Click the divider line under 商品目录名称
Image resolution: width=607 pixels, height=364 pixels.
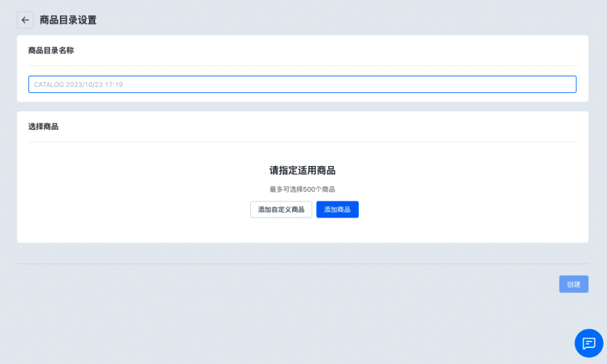click(x=302, y=66)
